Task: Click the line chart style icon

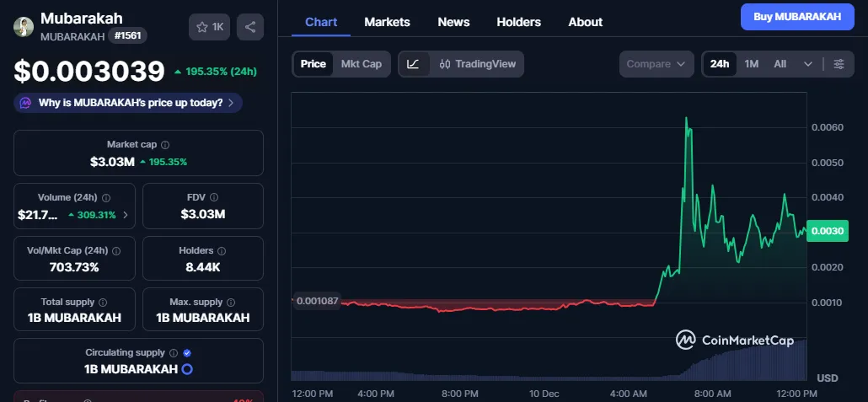Action: [413, 64]
